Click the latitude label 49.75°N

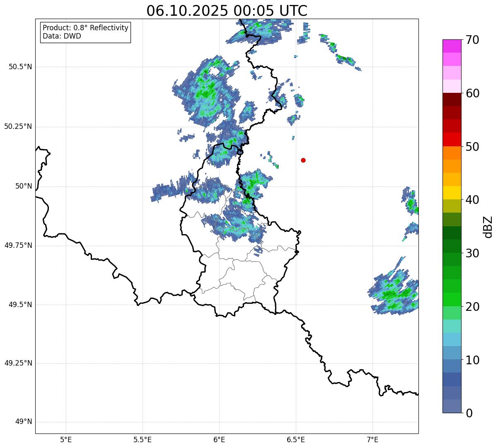(18, 245)
